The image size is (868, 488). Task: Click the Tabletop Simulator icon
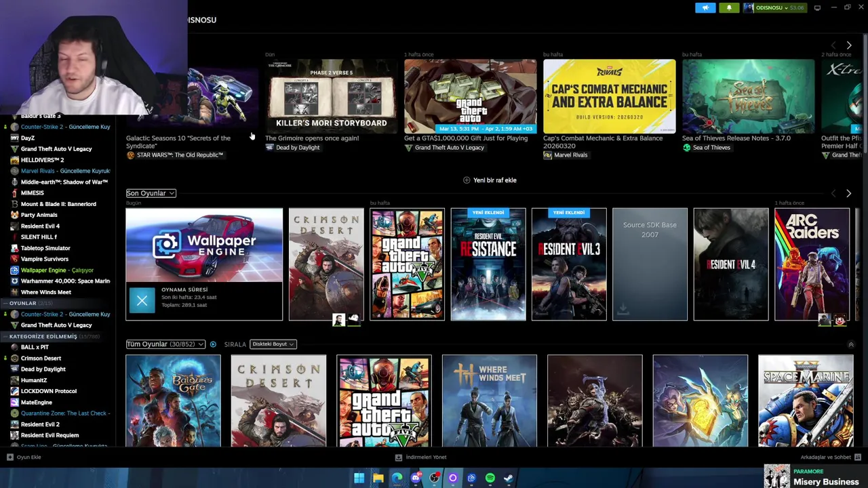click(15, 248)
